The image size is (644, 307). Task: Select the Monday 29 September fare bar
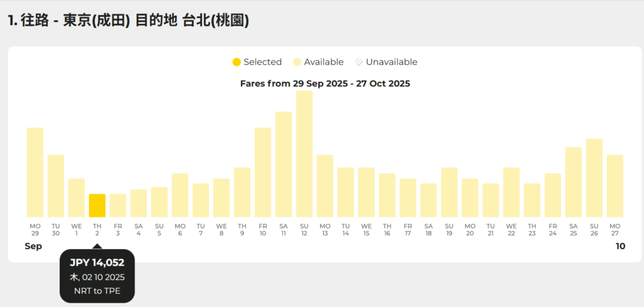pos(35,172)
